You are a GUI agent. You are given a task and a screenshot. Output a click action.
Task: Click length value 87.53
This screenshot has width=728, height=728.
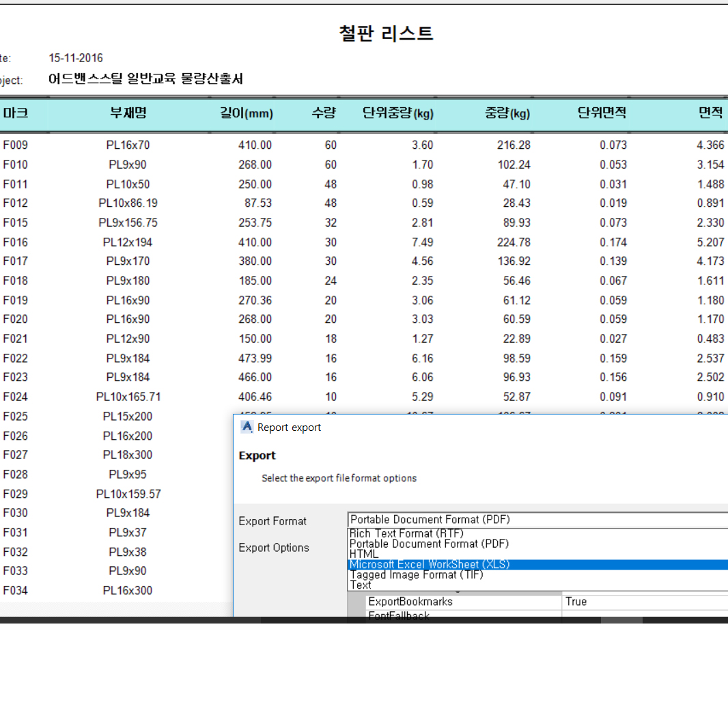[258, 204]
